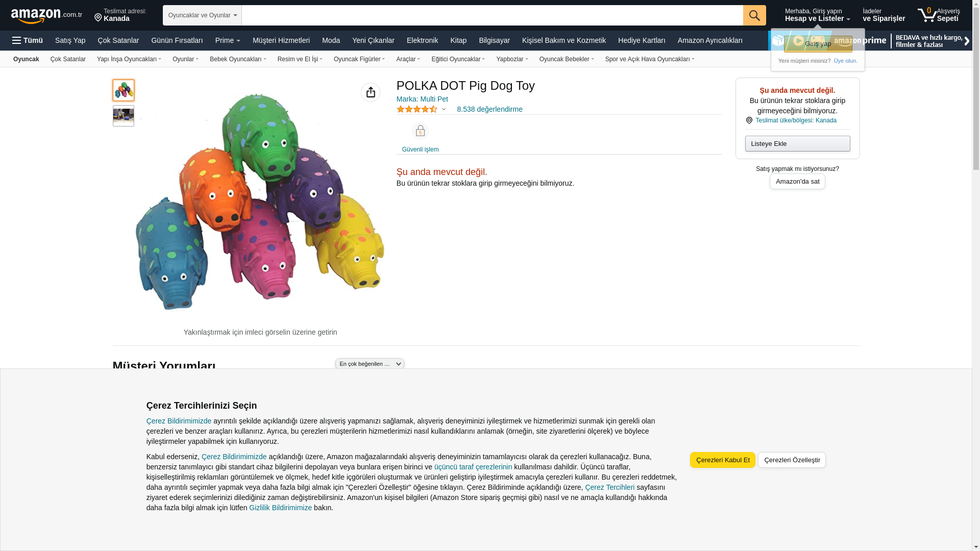Open the review sort order dropdown

[370, 364]
